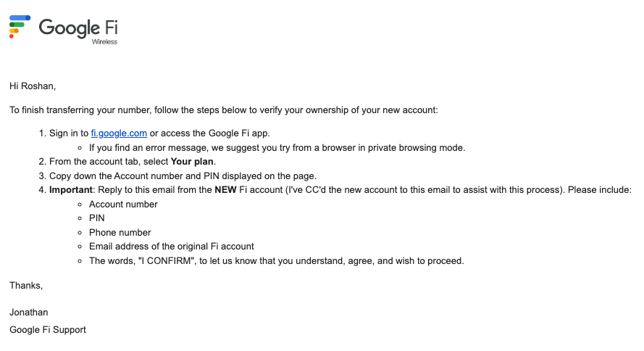Click the bold "NEW" word in step 4
The height and width of the screenshot is (351, 644).
pyautogui.click(x=225, y=190)
